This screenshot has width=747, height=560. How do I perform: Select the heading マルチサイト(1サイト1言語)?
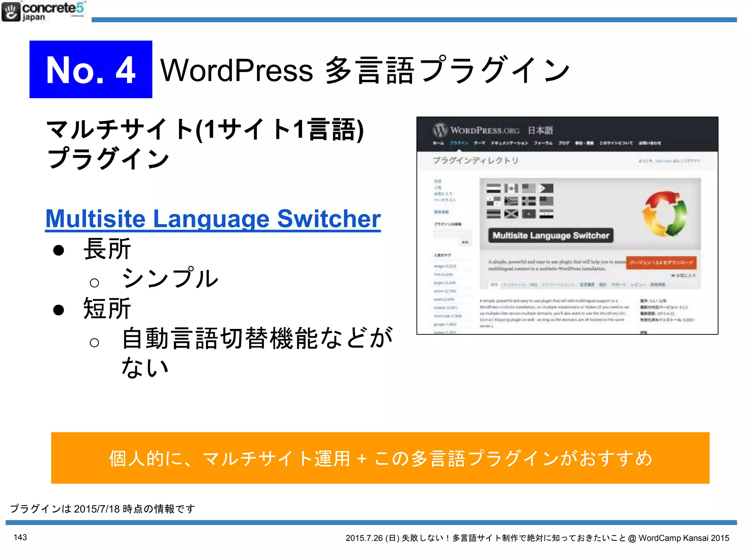click(205, 129)
